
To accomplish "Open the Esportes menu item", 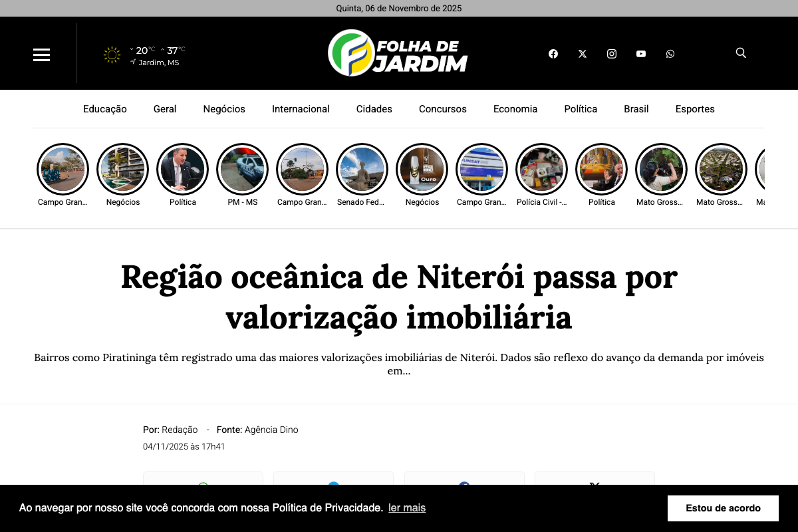I will coord(695,109).
